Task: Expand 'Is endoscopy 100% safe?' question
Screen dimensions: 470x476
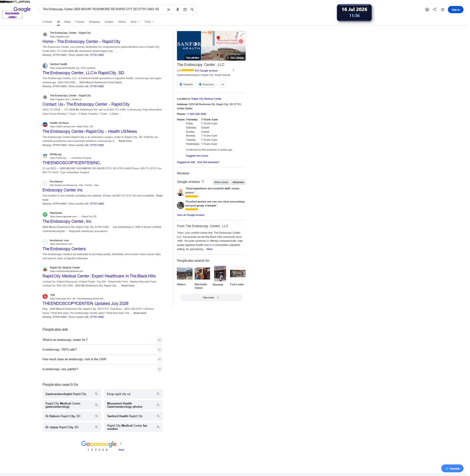Action: click(x=160, y=350)
